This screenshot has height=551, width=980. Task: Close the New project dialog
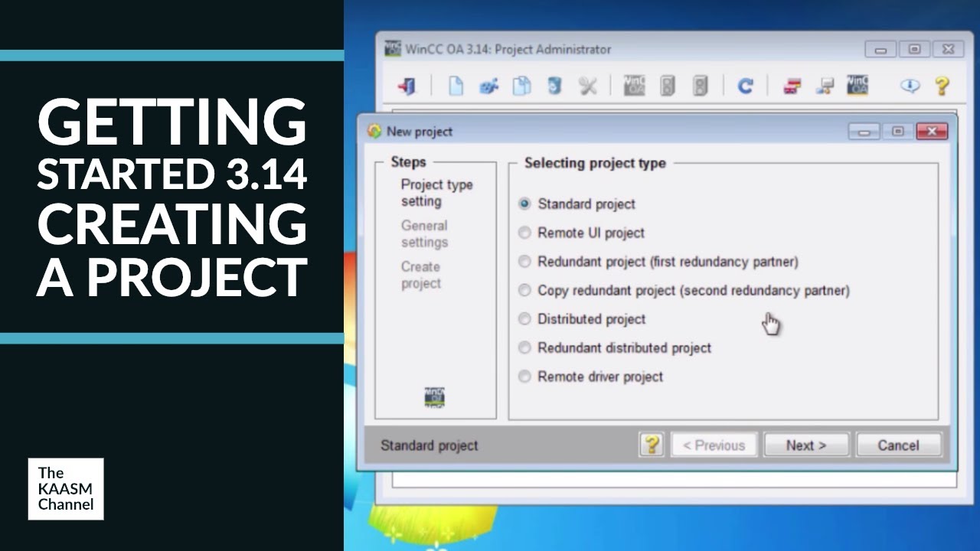(x=931, y=132)
